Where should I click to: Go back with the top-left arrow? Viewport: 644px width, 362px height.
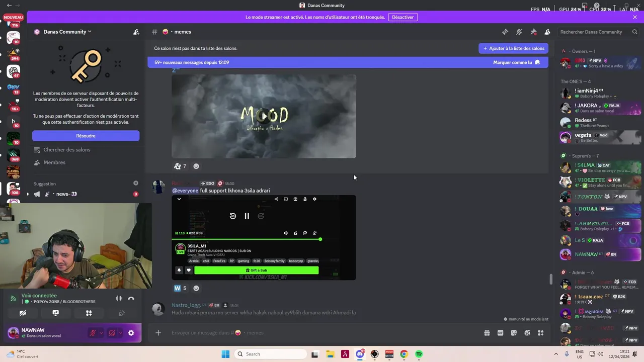tap(9, 5)
